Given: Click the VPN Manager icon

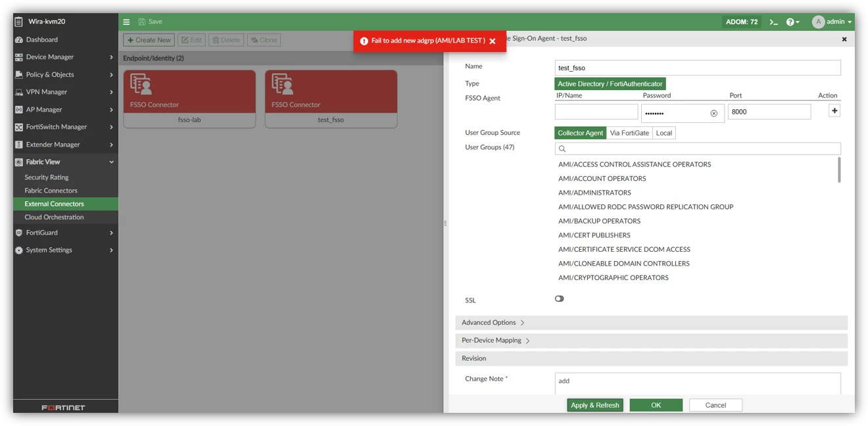Looking at the screenshot, I should coord(19,92).
